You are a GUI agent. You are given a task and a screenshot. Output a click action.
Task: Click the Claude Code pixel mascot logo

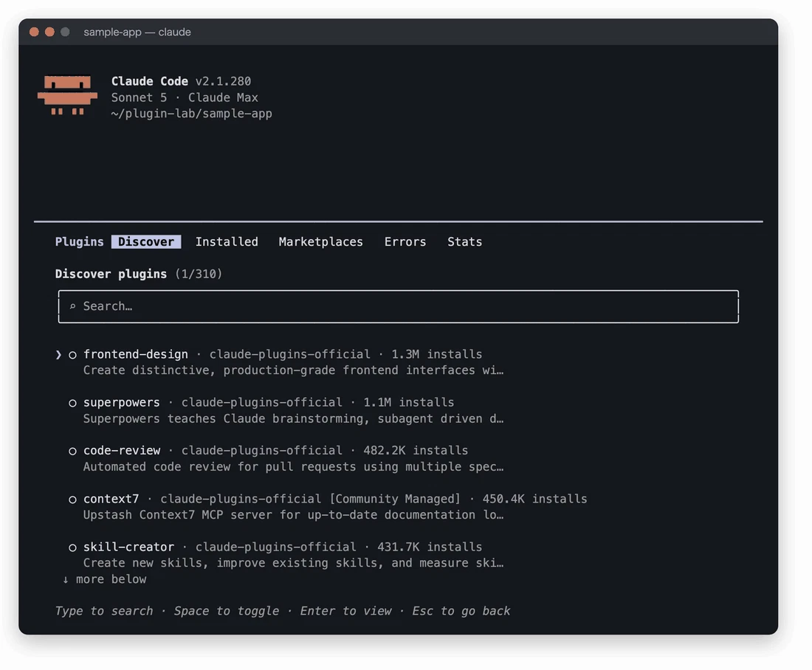(67, 95)
